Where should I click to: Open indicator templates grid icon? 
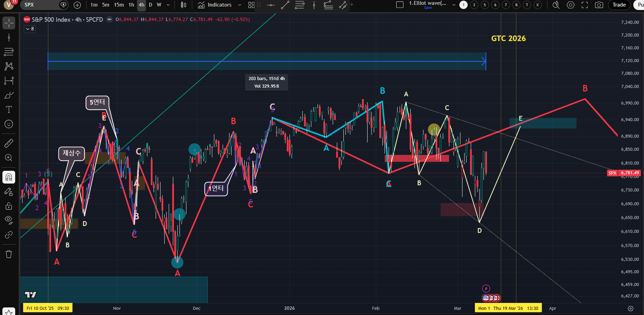[251, 5]
